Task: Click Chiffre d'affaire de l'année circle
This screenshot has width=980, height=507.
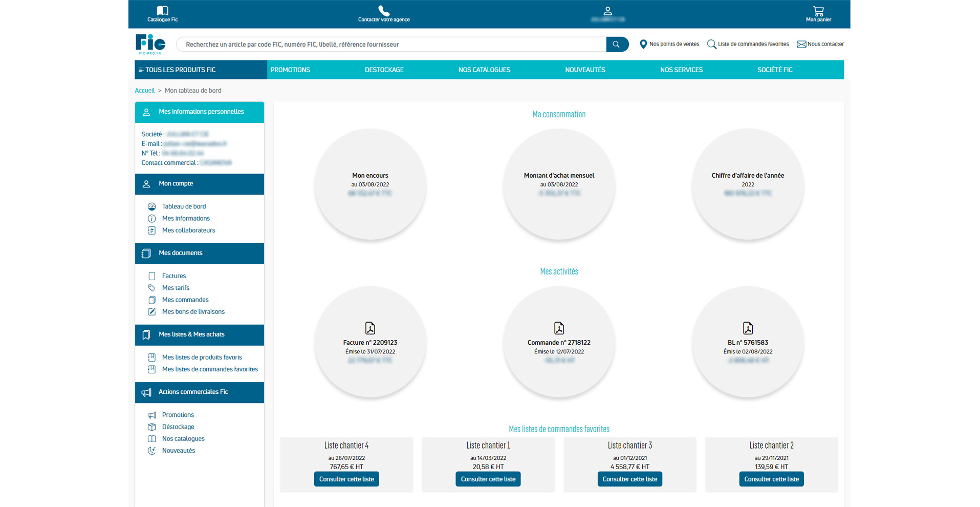Action: click(748, 184)
